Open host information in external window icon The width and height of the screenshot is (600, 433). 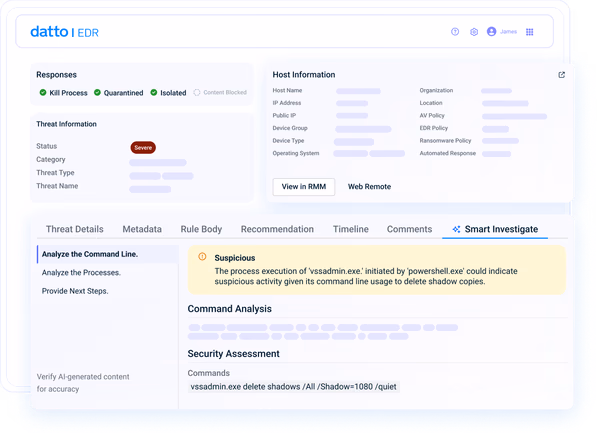click(x=561, y=75)
